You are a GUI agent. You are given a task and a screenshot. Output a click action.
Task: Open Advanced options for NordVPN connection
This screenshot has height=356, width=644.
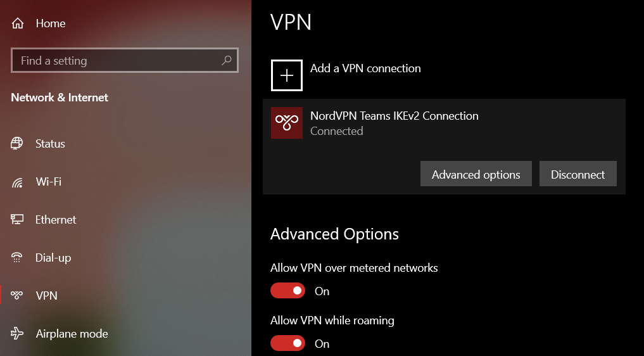click(x=476, y=174)
